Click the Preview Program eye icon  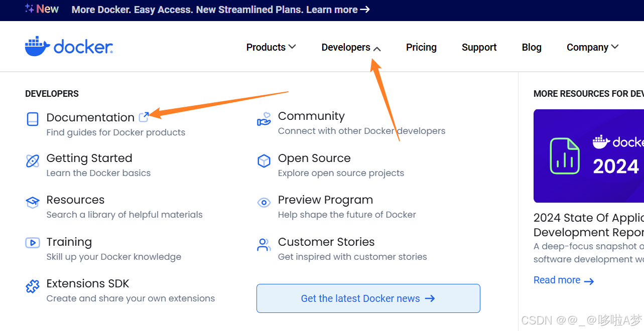pos(264,203)
